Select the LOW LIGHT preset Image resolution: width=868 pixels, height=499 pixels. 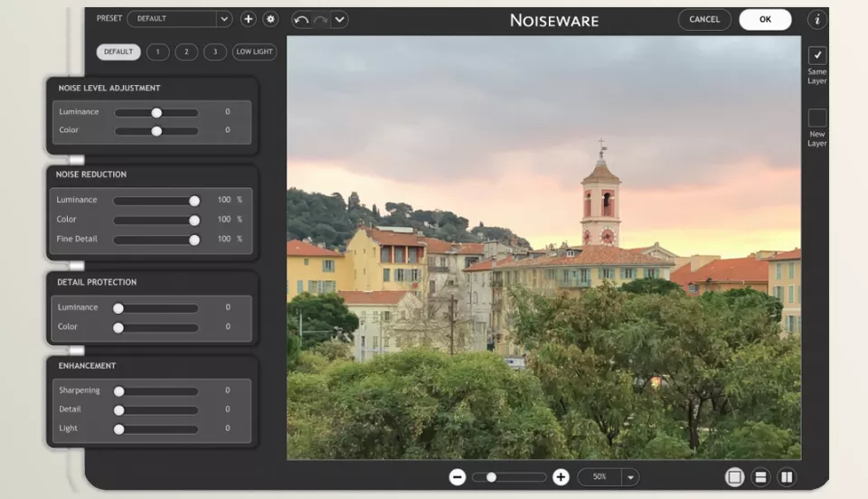[255, 52]
